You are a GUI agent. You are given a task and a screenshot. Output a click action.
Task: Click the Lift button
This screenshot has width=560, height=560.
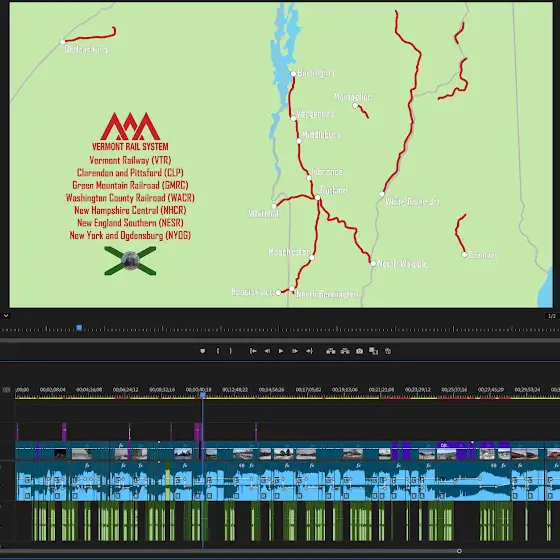coord(331,351)
